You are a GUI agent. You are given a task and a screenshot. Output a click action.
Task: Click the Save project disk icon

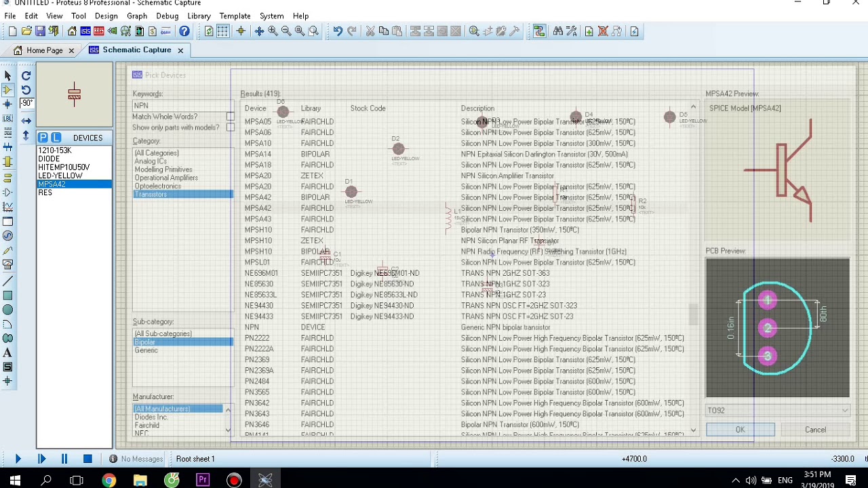click(40, 31)
